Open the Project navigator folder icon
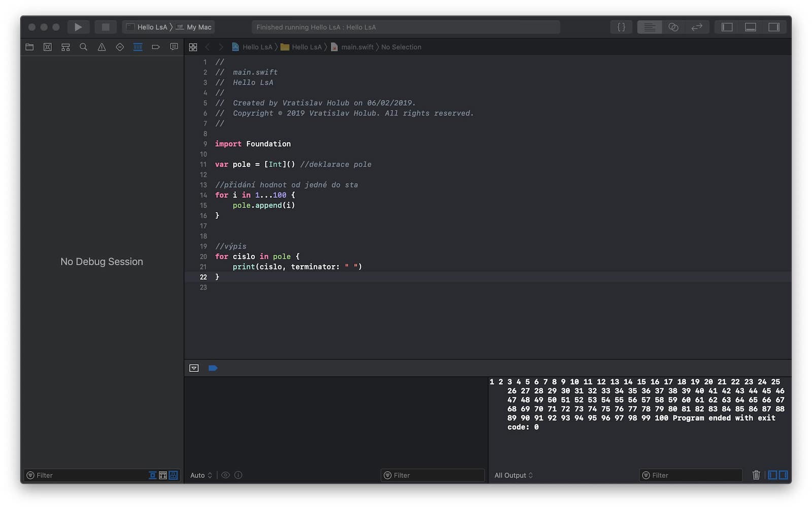Viewport: 812px width, 509px height. [29, 47]
